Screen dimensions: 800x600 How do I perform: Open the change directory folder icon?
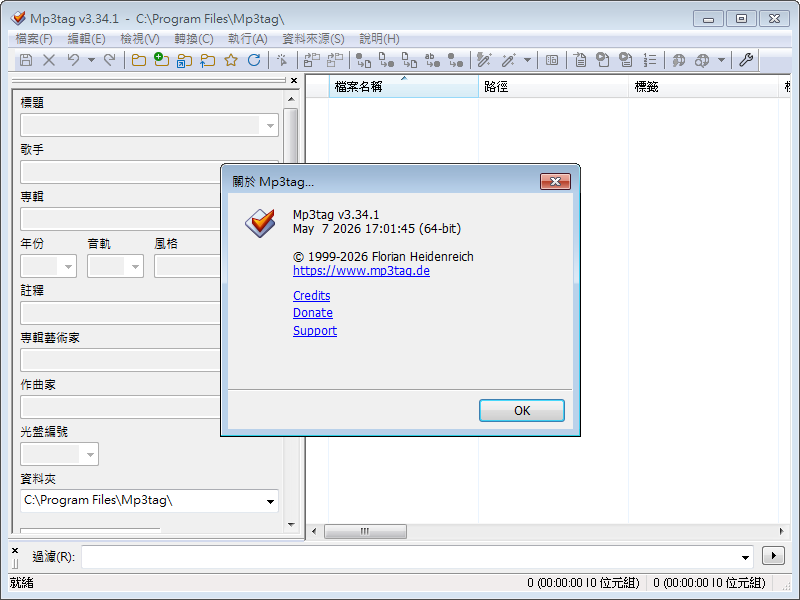[x=139, y=60]
